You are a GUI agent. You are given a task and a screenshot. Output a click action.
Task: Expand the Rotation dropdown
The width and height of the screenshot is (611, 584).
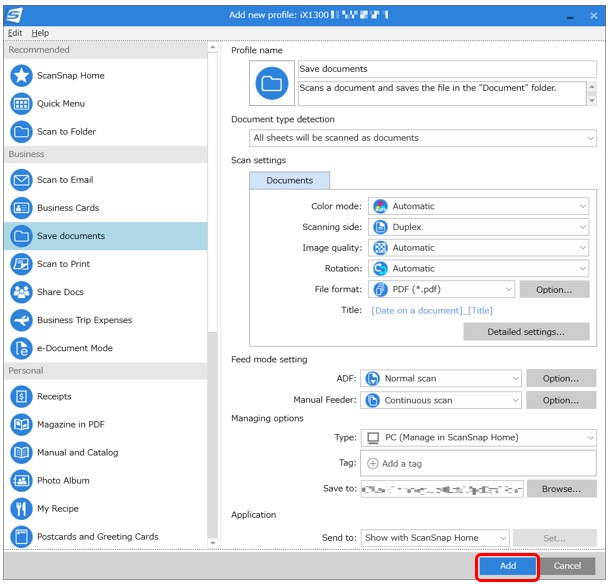478,268
